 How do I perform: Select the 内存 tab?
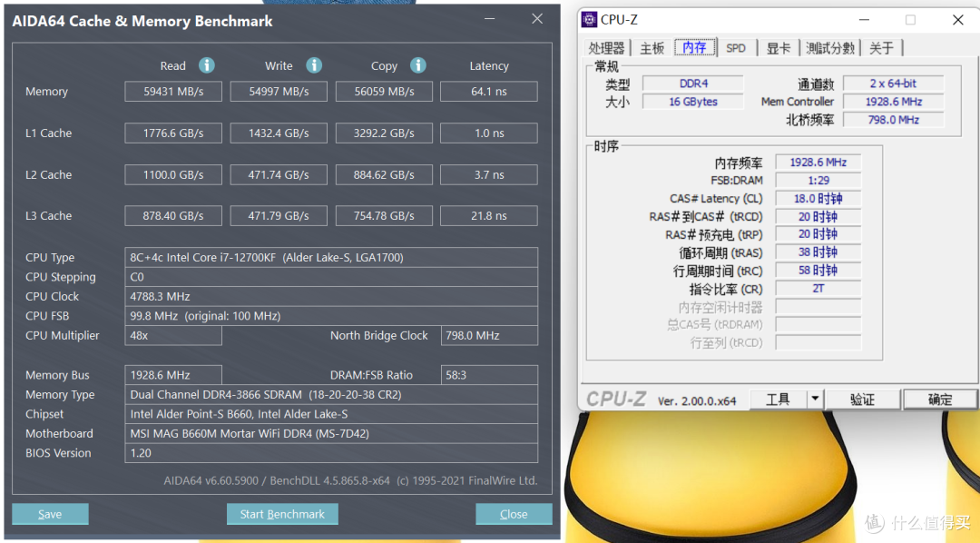point(694,47)
